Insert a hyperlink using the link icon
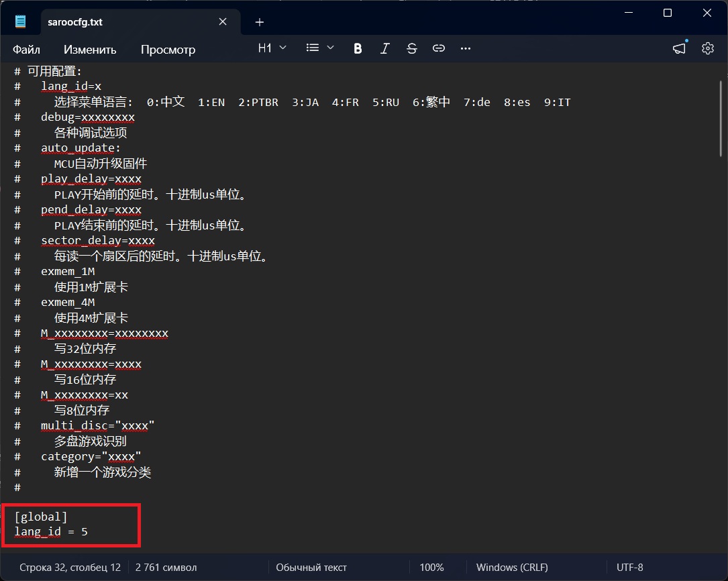The image size is (728, 581). pos(439,48)
